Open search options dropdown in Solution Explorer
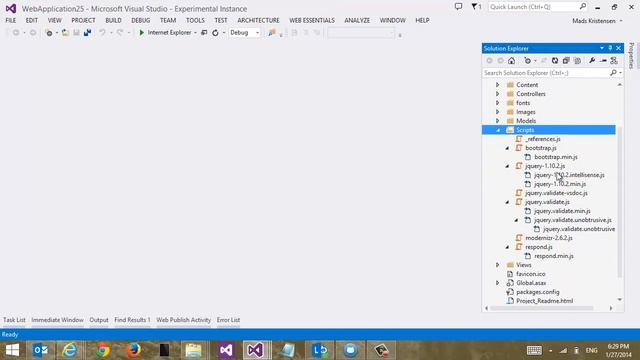 tap(620, 73)
